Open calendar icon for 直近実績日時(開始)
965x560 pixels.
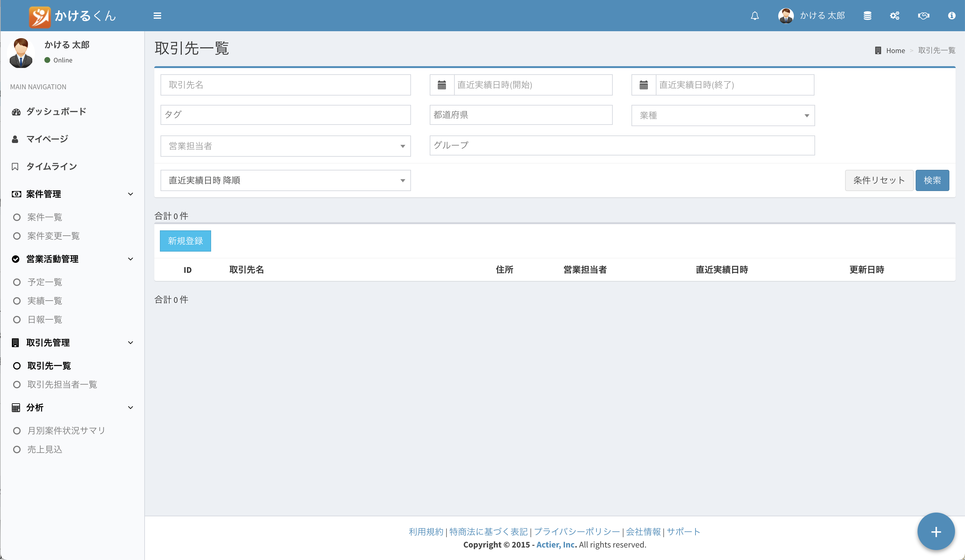coord(442,85)
